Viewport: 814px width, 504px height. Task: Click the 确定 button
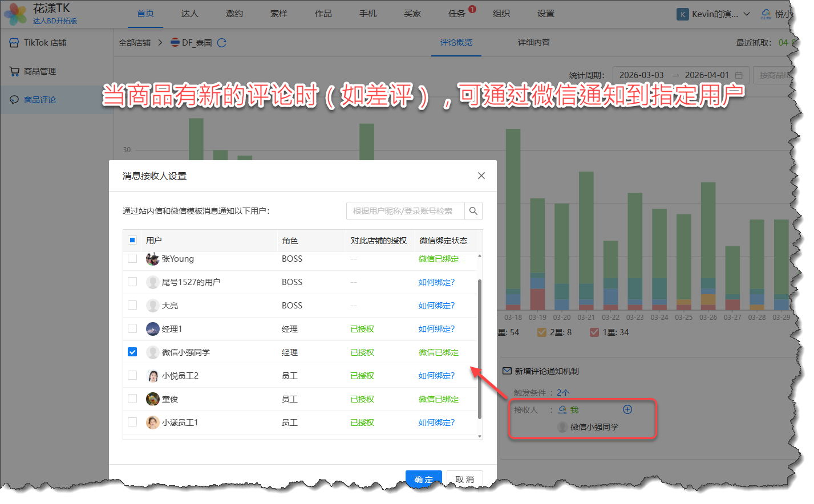(423, 479)
